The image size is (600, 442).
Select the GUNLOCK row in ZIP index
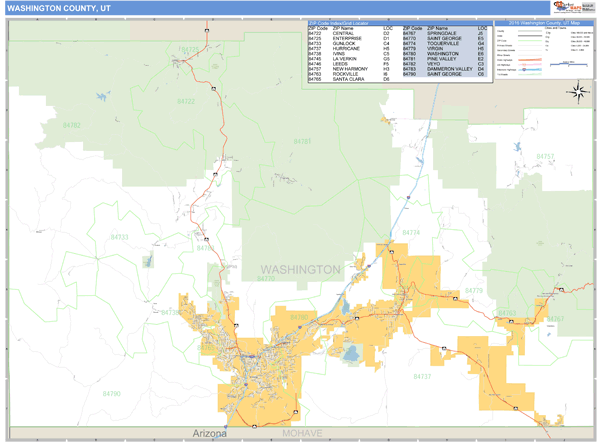click(349, 44)
